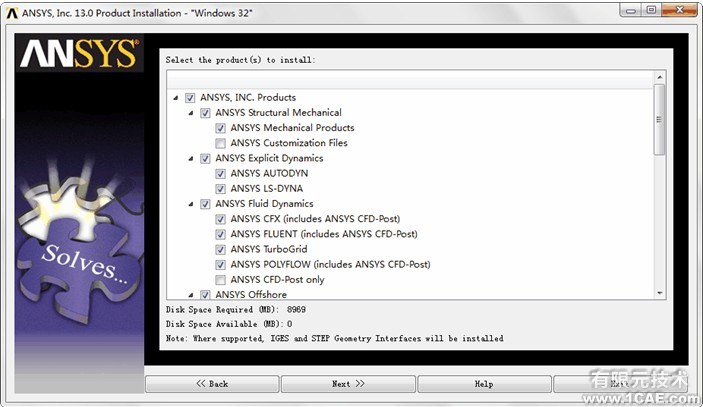Click the product list scroll down arrow
The image size is (703, 407).
pos(660,293)
